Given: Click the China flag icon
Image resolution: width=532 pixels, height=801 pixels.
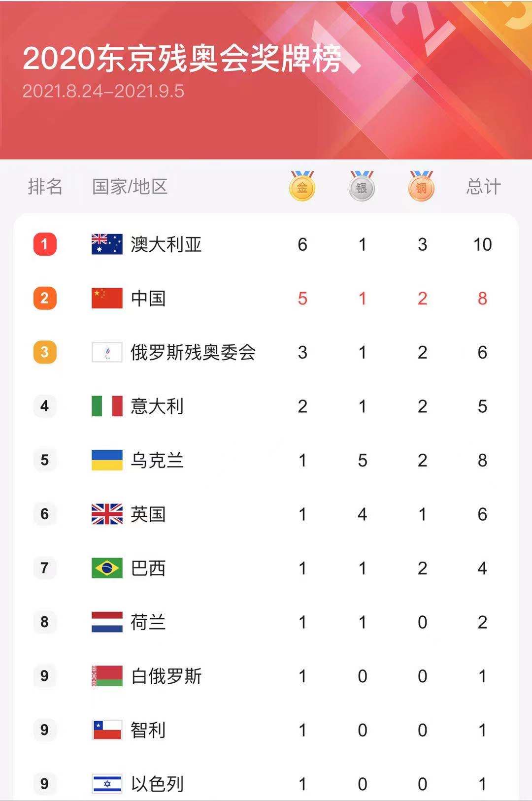Looking at the screenshot, I should tap(107, 298).
